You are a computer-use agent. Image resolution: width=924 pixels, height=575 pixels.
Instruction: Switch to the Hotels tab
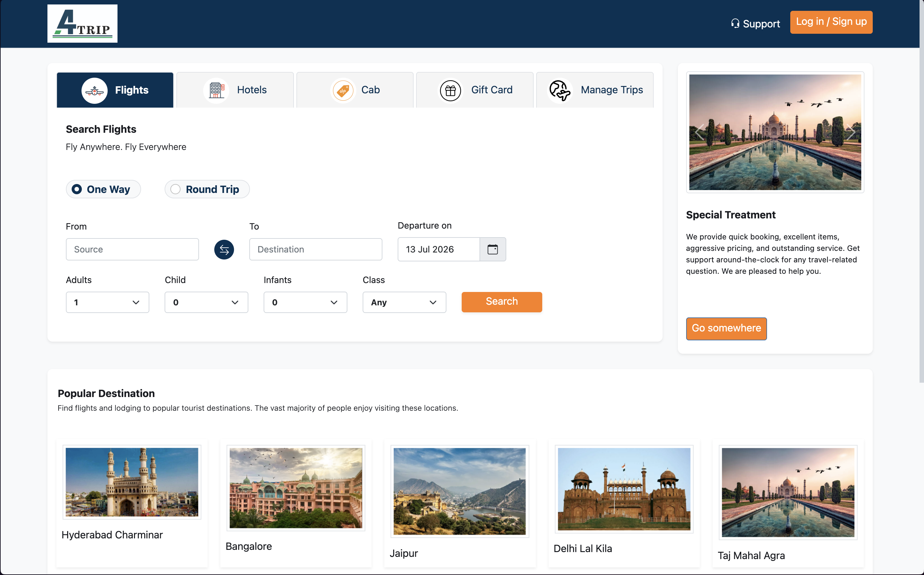click(x=235, y=90)
